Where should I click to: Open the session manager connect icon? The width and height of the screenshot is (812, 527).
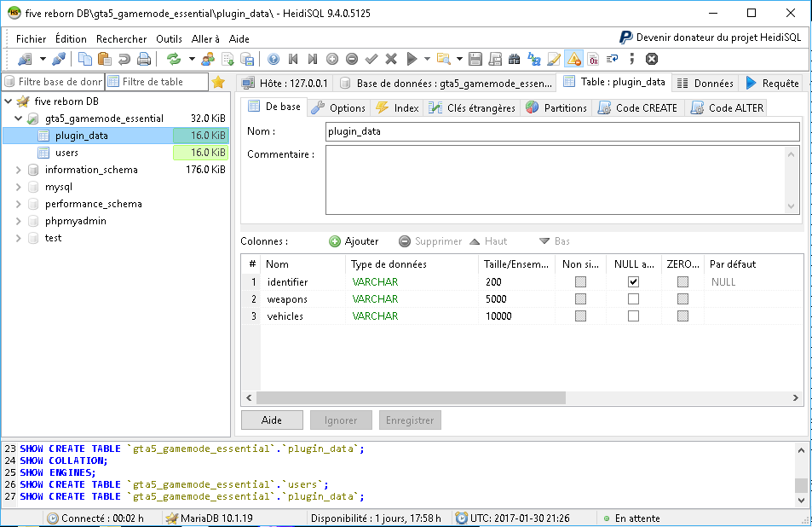25,59
